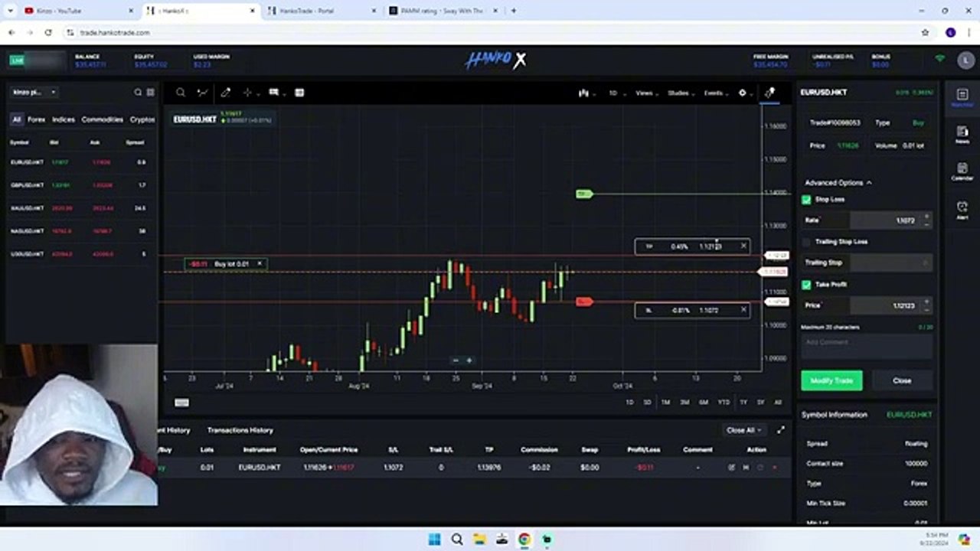Select the crosshair cursor tool
980x551 pixels.
coord(247,93)
